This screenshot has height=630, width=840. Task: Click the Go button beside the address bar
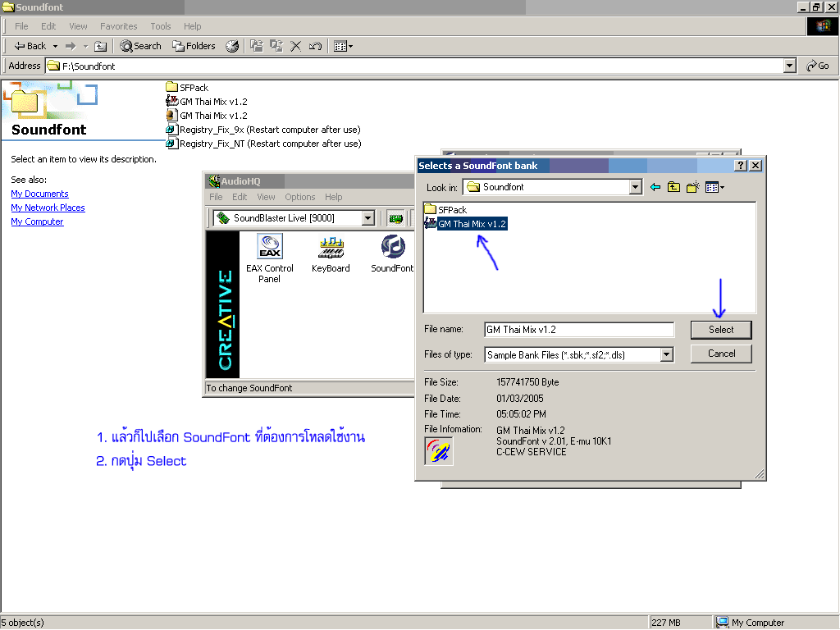point(818,66)
